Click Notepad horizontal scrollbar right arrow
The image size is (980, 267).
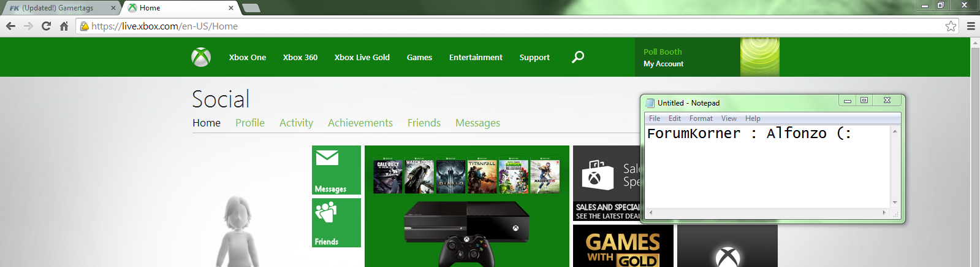(x=884, y=212)
